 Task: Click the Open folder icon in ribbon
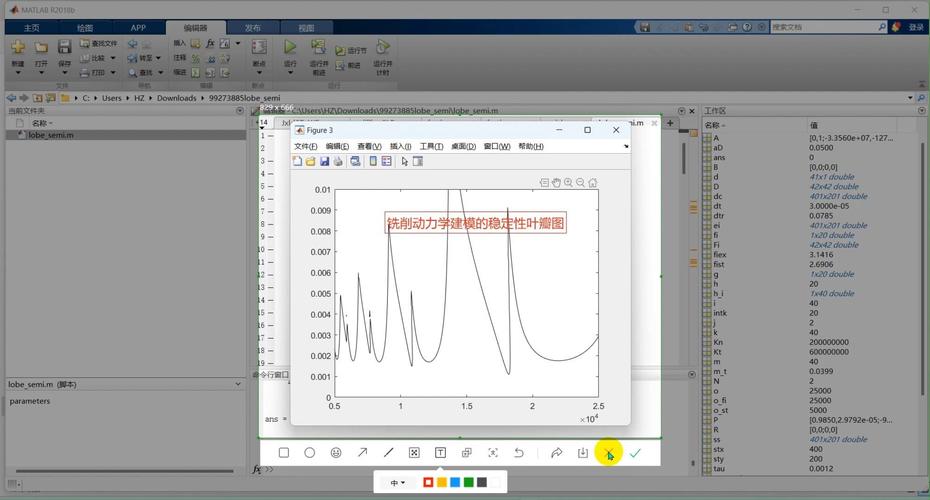pyautogui.click(x=41, y=47)
